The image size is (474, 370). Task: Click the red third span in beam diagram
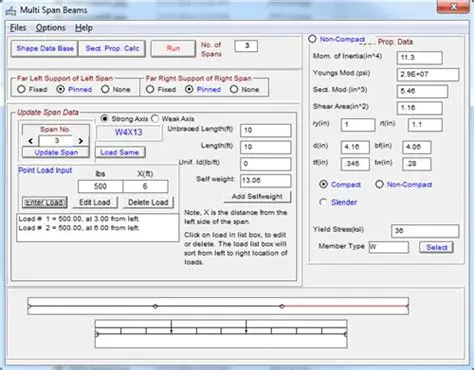tap(345, 306)
